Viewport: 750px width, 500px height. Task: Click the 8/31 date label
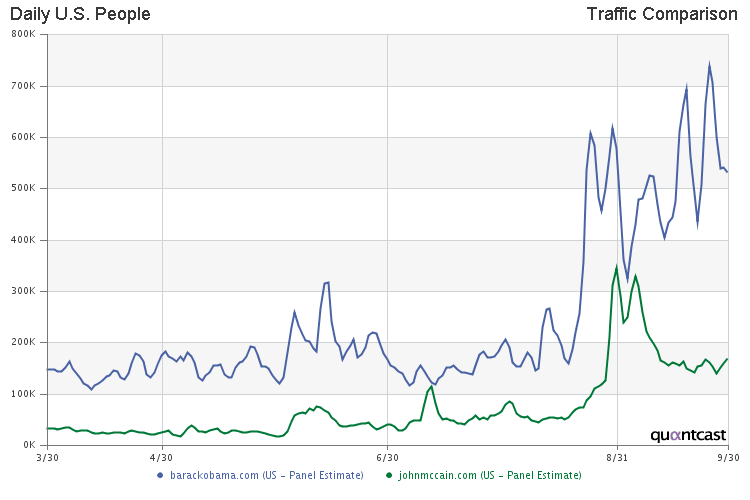pos(617,456)
